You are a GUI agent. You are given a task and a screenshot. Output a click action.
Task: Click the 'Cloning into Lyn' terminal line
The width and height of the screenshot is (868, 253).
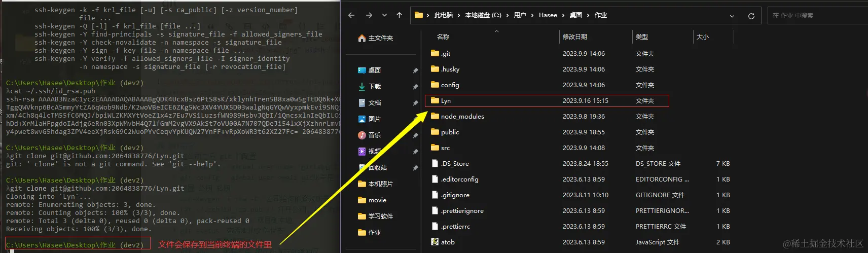pos(49,197)
